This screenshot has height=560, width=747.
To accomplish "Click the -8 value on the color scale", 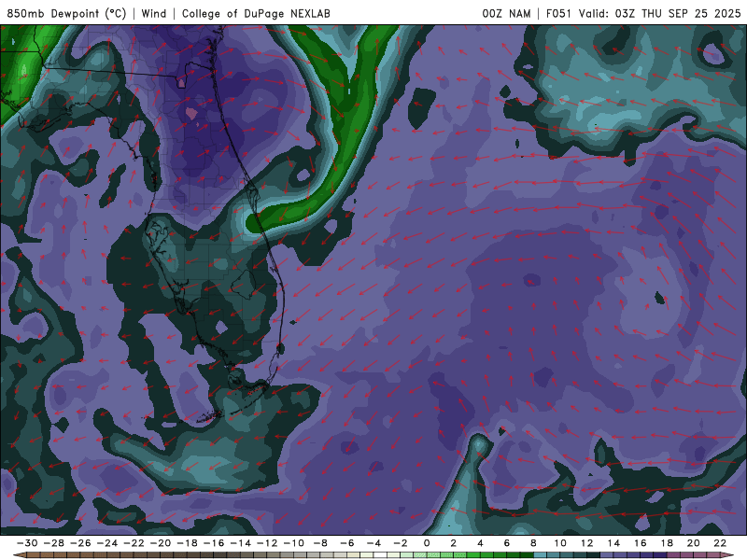I will click(x=320, y=543).
